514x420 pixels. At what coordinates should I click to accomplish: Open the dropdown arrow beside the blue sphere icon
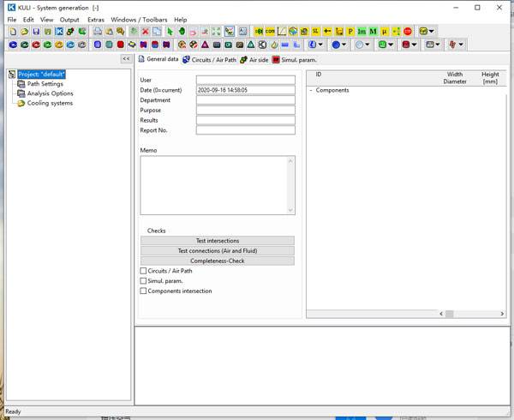345,45
